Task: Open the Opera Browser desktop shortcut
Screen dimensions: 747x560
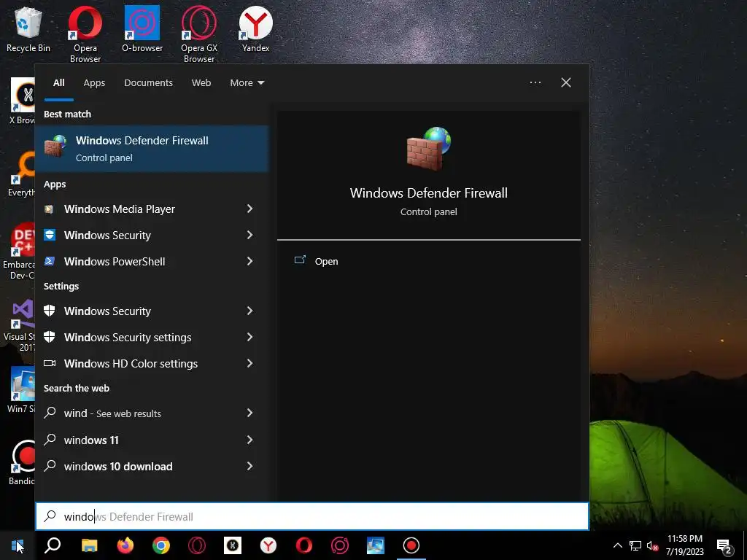Action: pyautogui.click(x=85, y=34)
